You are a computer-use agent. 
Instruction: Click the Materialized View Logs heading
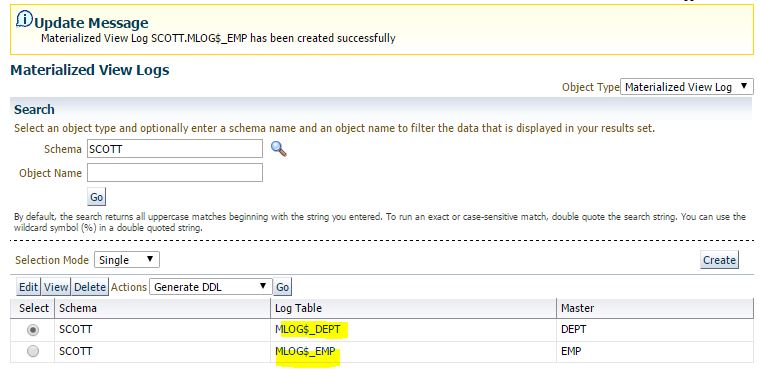(x=90, y=70)
